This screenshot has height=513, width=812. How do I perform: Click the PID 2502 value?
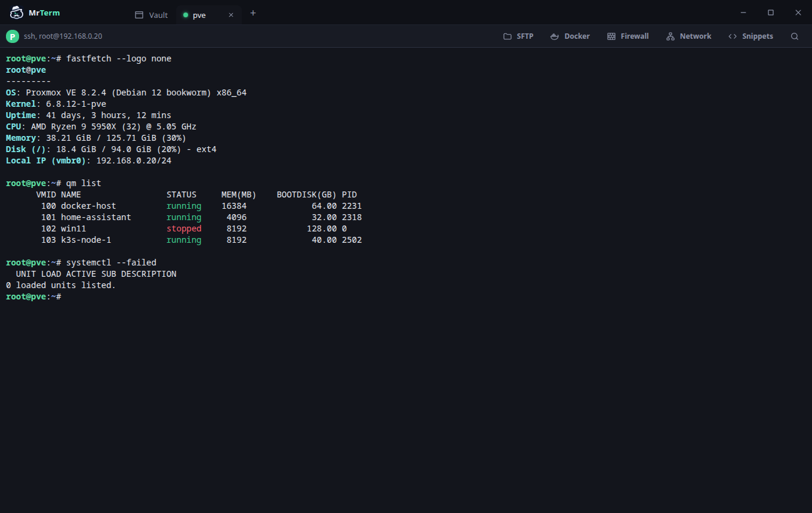pyautogui.click(x=352, y=240)
